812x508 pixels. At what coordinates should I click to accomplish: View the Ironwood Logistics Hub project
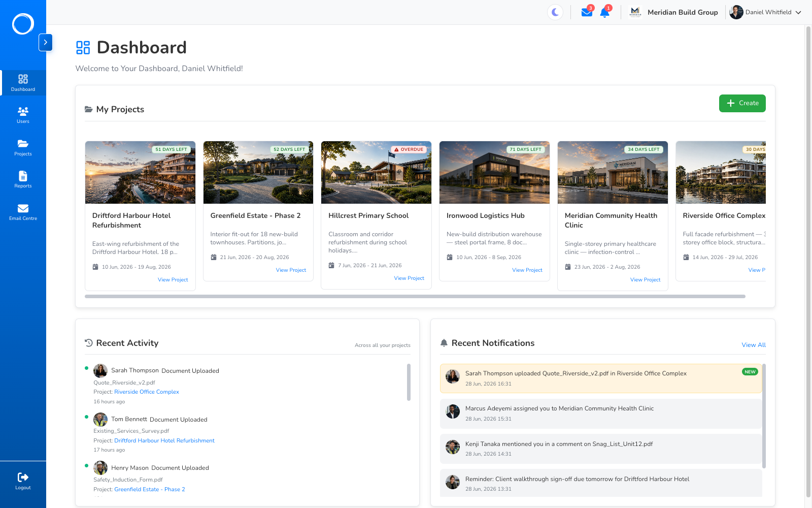pos(527,270)
